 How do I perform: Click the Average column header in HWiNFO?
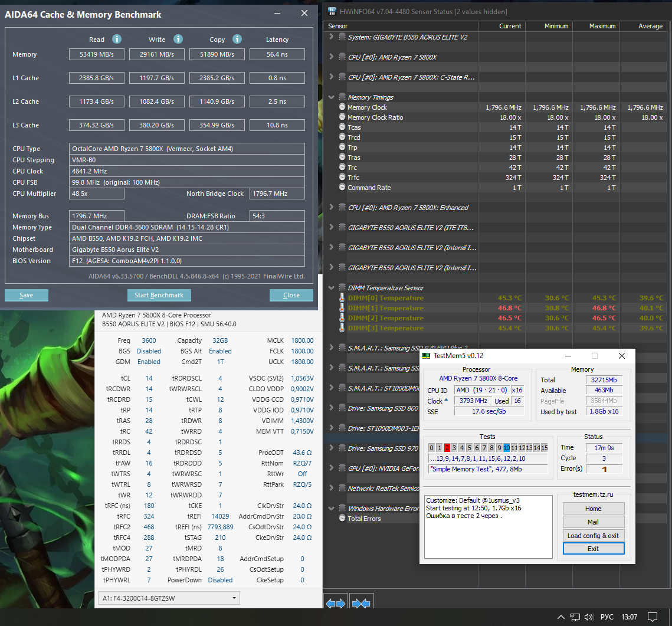point(650,26)
